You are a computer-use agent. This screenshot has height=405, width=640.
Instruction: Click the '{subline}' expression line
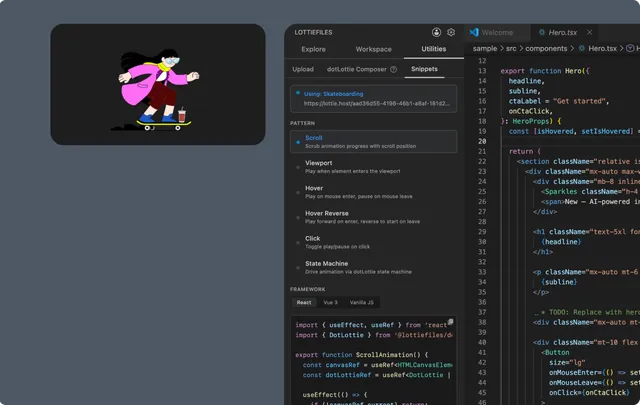click(x=559, y=282)
